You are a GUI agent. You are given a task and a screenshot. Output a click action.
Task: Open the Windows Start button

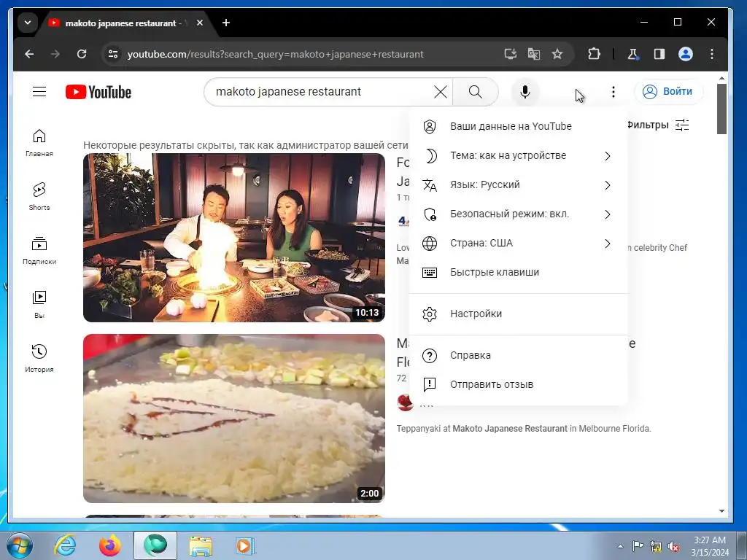18,545
